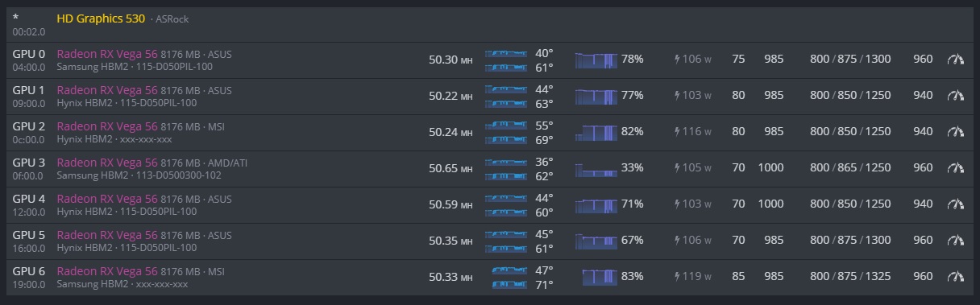Select GPU 6 Radeon RX Vega 56 MSI
980x305 pixels.
[x=142, y=271]
